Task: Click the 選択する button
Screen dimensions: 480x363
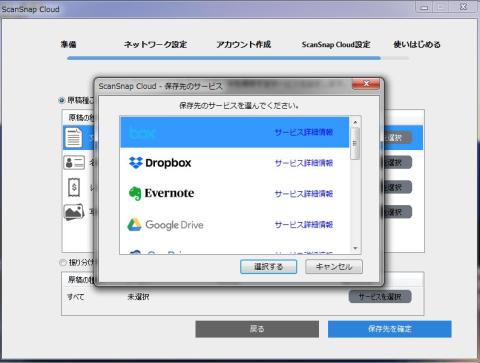Action: (x=268, y=267)
